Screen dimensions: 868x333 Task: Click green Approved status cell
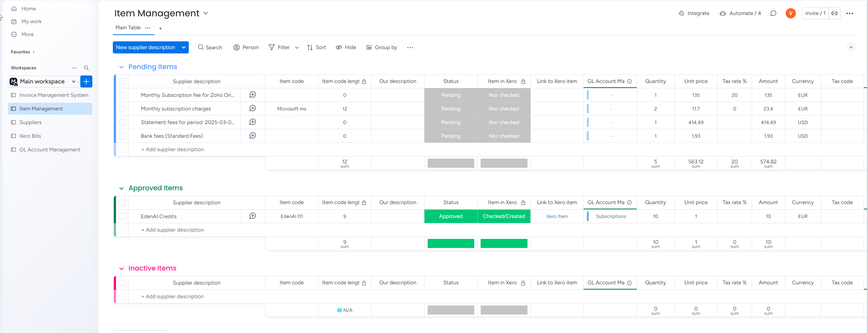pyautogui.click(x=451, y=216)
